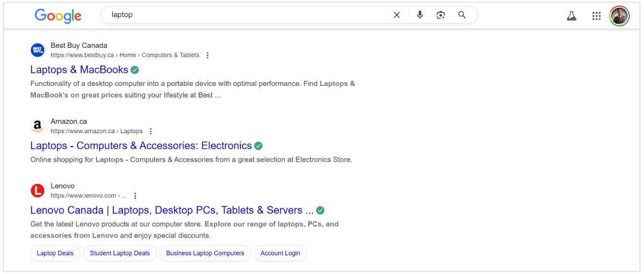Start voice search with the microphone icon

click(x=420, y=15)
